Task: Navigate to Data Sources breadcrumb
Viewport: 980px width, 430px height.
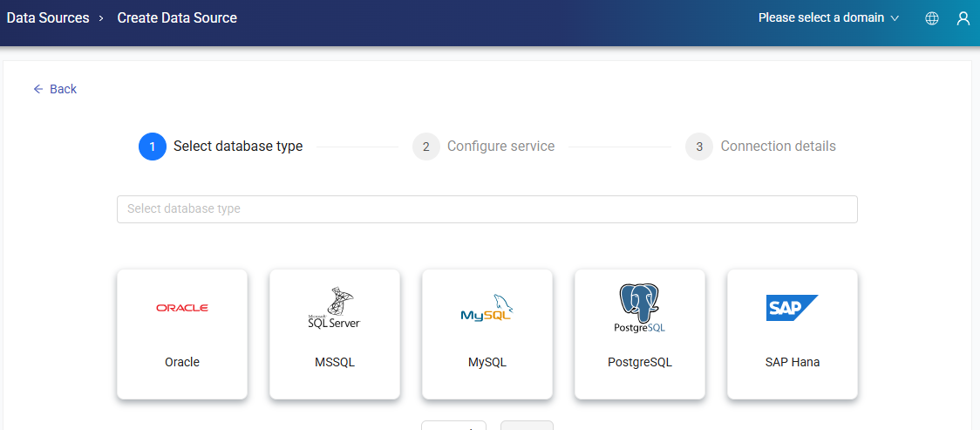Action: pyautogui.click(x=48, y=17)
